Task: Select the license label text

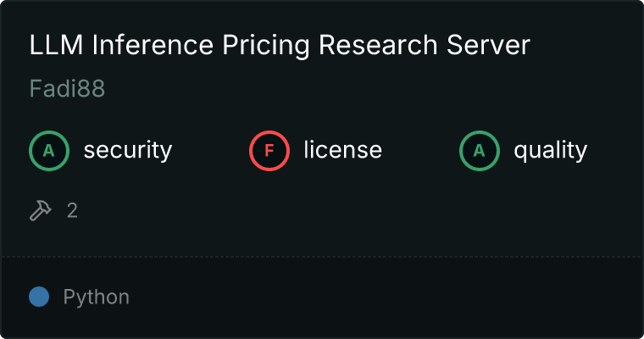Action: pyautogui.click(x=342, y=151)
